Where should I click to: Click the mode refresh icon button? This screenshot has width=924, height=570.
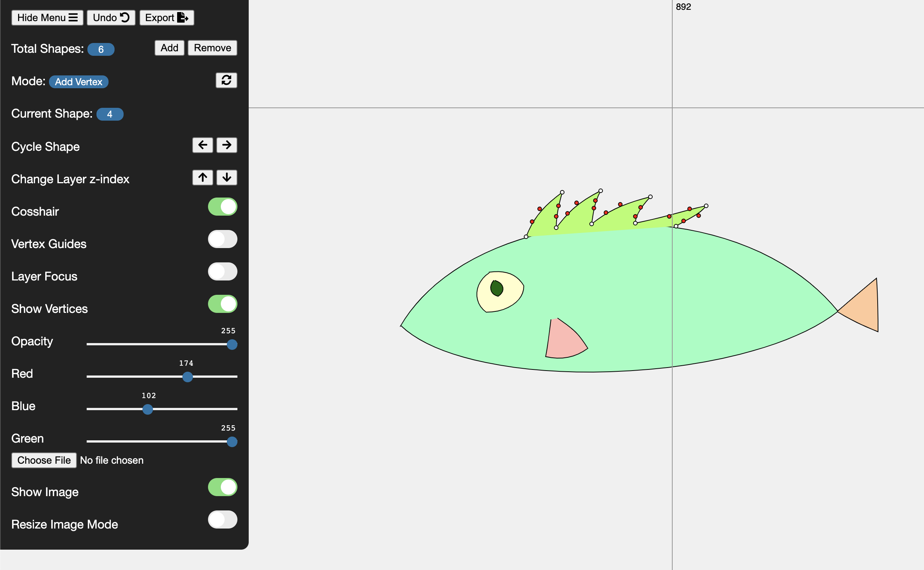pos(226,80)
